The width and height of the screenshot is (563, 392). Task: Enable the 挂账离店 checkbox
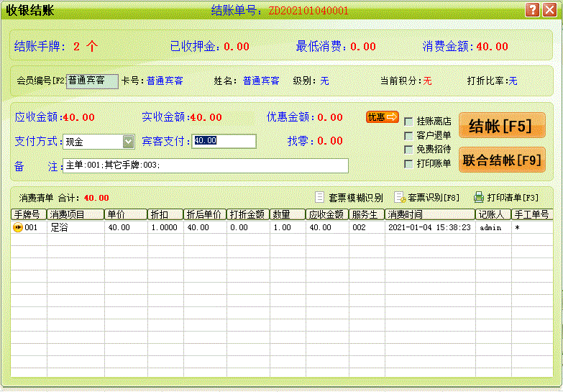408,122
